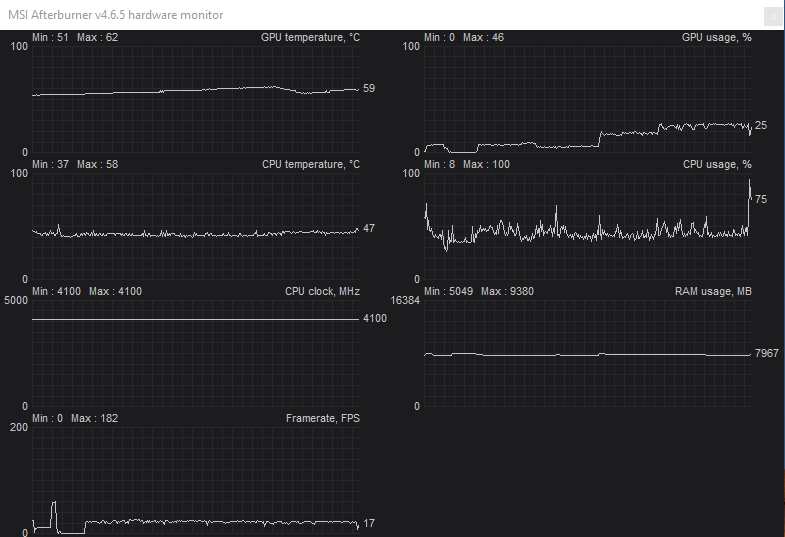The image size is (785, 537).
Task: Close the hardware monitor window
Action: 772,15
